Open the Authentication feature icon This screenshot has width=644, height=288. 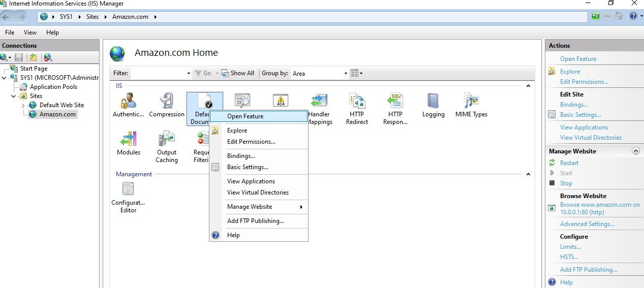pyautogui.click(x=128, y=105)
